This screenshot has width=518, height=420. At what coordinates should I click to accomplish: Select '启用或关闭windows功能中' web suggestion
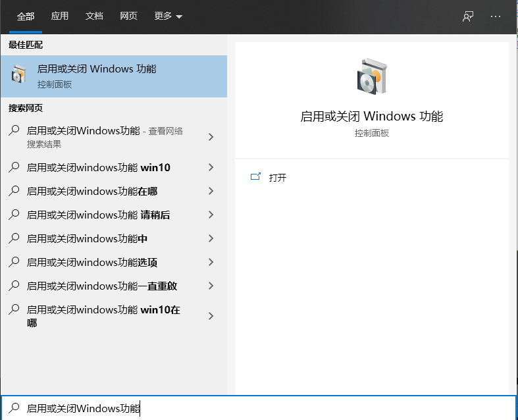pyautogui.click(x=87, y=238)
